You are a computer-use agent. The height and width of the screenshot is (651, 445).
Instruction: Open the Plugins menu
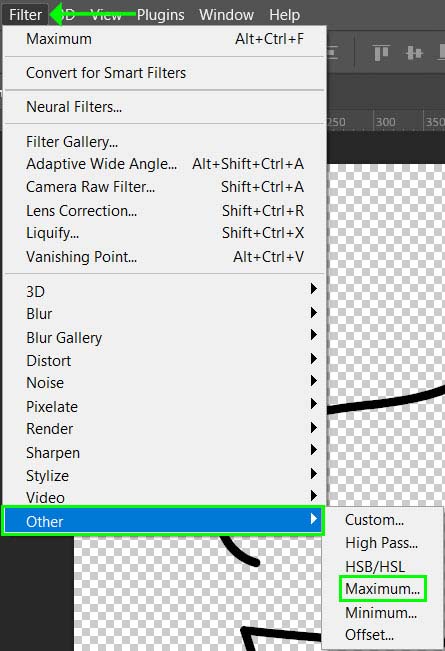point(161,15)
